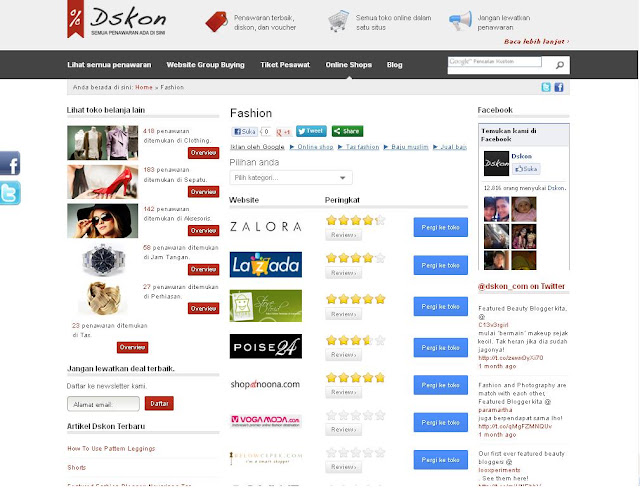Viewport: 640px width, 488px height.
Task: Click the Google custom search field
Action: 495,62
